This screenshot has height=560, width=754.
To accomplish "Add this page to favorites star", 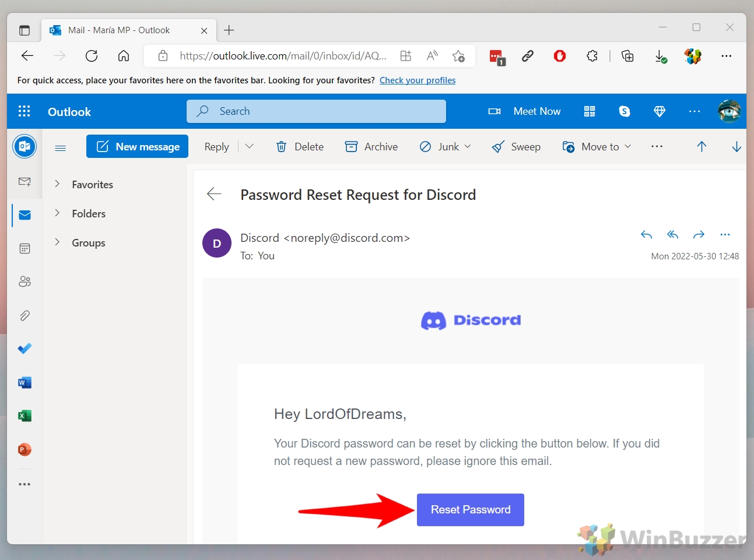I will (x=458, y=56).
